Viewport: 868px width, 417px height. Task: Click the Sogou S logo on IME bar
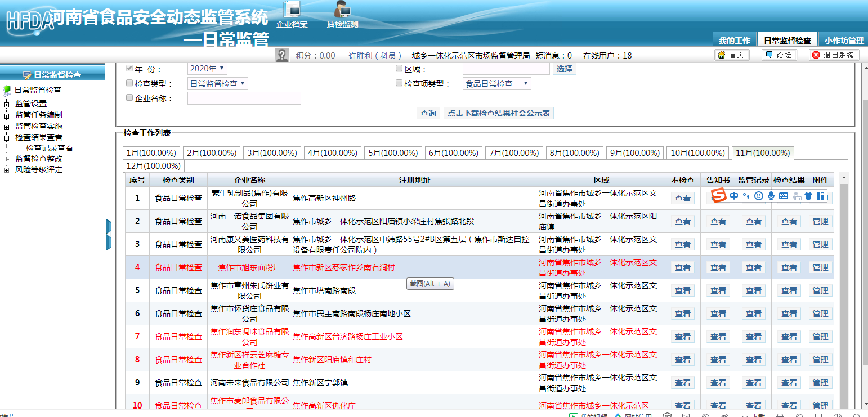[718, 196]
